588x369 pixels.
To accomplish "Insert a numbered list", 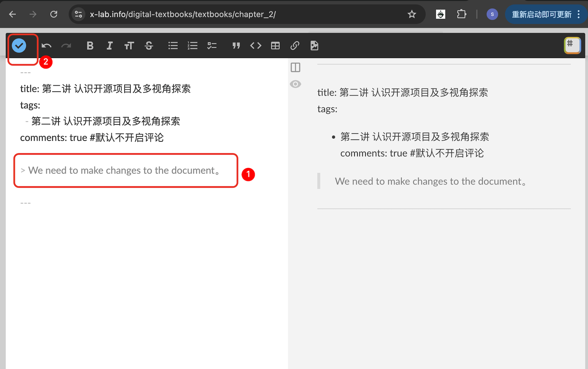I will point(192,45).
